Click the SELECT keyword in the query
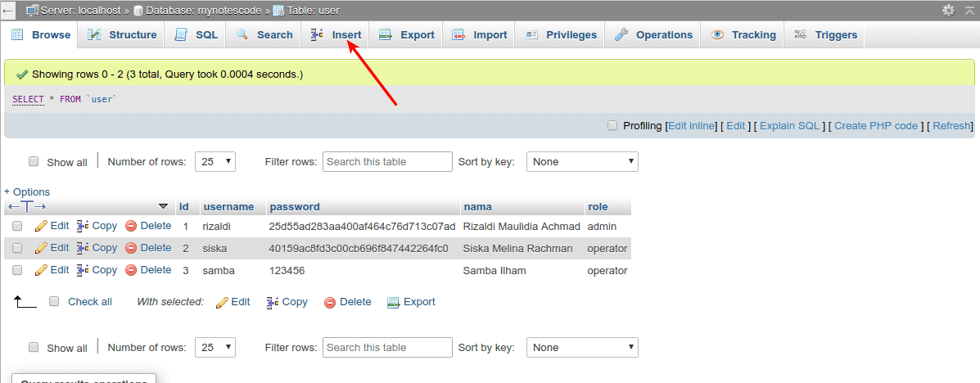Image resolution: width=980 pixels, height=383 pixels. click(28, 99)
